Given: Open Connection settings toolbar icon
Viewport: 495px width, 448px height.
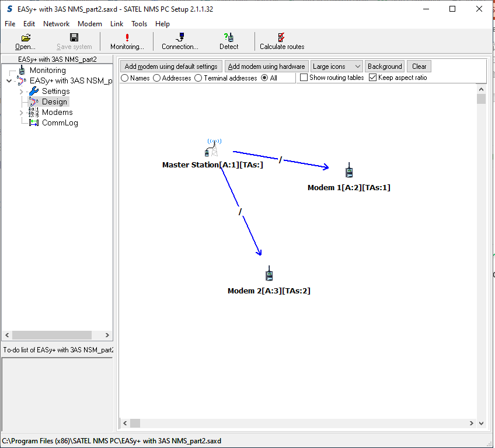Looking at the screenshot, I should pos(180,37).
